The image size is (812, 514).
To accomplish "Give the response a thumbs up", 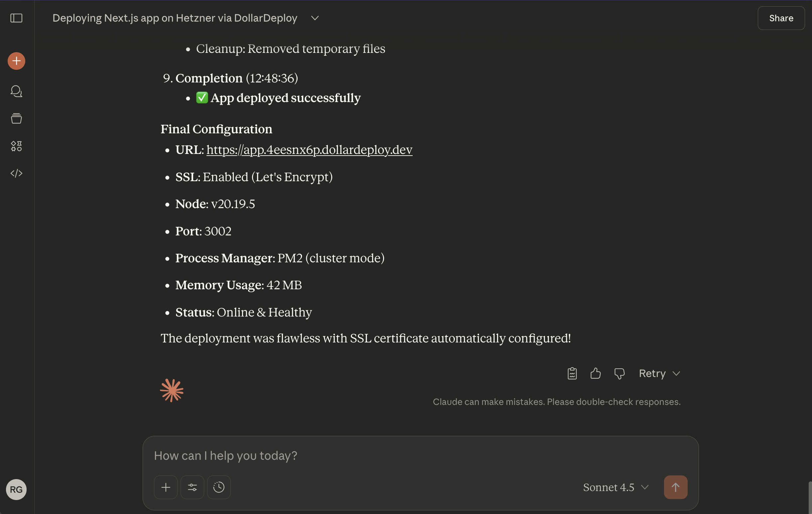I will [596, 373].
